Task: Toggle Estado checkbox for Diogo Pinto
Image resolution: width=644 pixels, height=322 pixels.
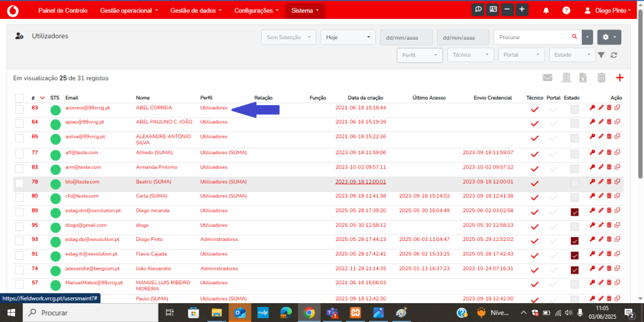Action: point(575,241)
